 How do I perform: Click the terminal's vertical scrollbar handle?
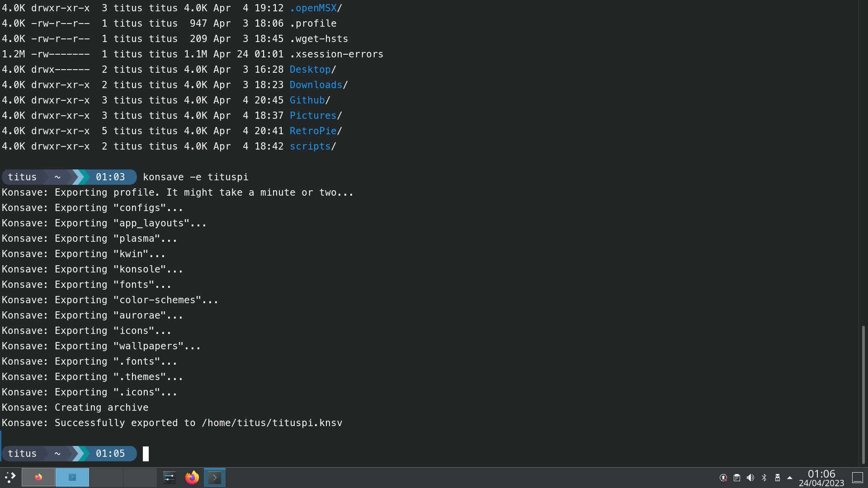pyautogui.click(x=863, y=394)
